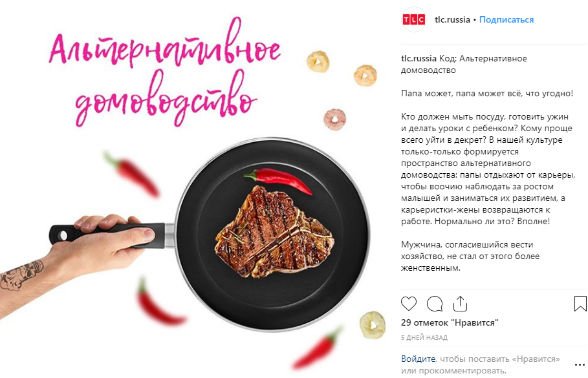Click the red chili pepper inside the pan
The width and height of the screenshot is (588, 378).
pos(278,180)
